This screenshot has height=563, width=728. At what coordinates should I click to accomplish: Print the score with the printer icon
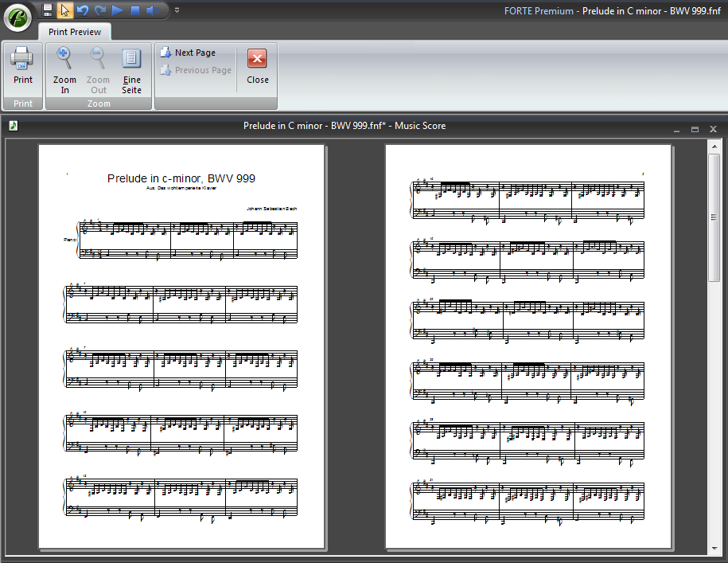[23, 68]
